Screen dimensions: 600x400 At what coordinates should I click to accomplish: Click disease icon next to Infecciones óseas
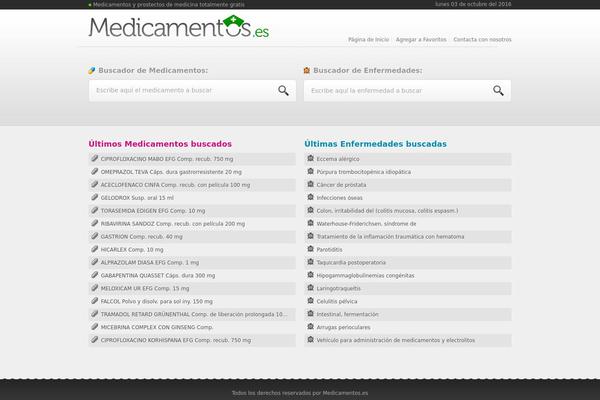coord(310,197)
